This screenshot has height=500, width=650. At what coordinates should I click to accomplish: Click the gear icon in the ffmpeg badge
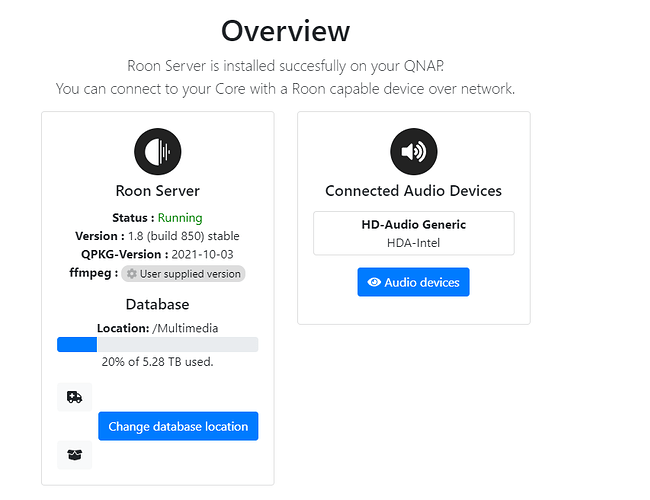(x=131, y=274)
